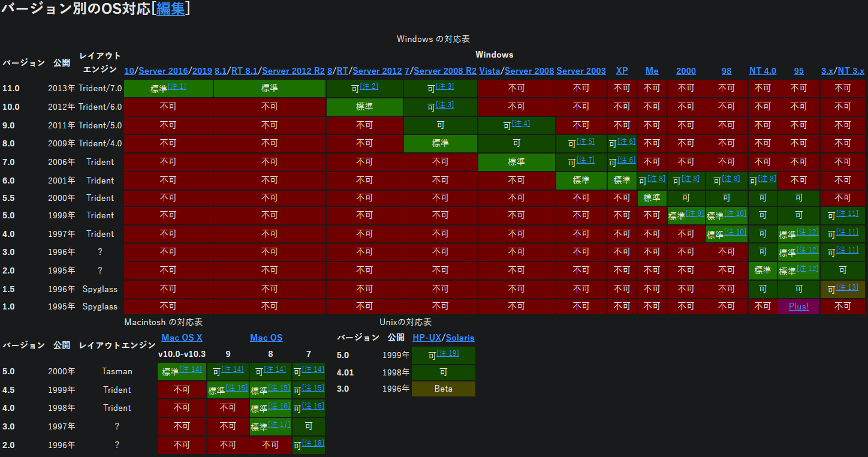
Task: Click the Server 2003 header link
Action: [581, 71]
